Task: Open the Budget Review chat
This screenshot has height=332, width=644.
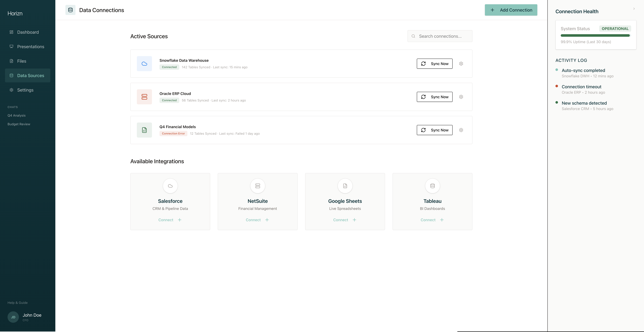Action: 19,124
